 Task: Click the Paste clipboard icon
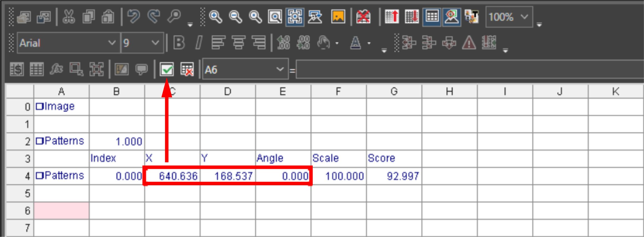[x=108, y=17]
